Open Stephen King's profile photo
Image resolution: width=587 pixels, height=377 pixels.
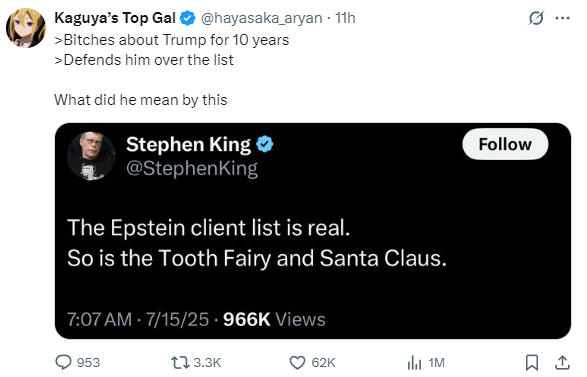coord(91,156)
